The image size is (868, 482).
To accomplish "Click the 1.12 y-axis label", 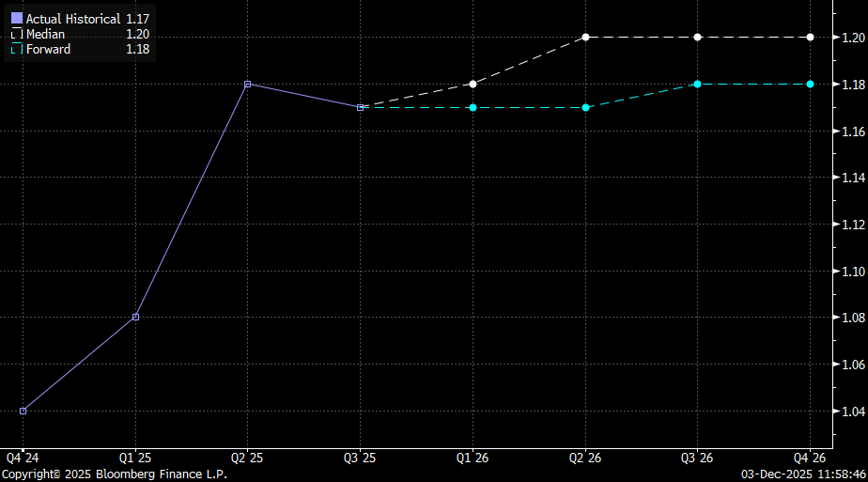I will (x=852, y=225).
